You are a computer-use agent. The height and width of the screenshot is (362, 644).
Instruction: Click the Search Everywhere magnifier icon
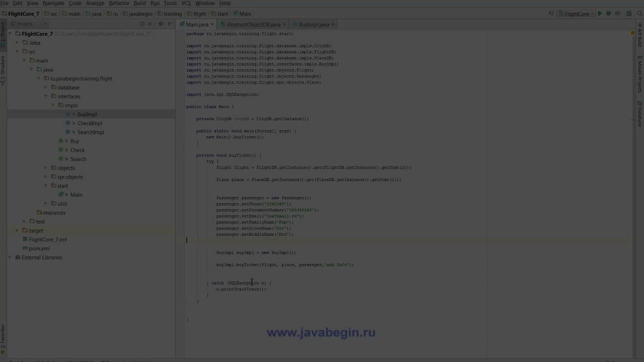click(639, 14)
